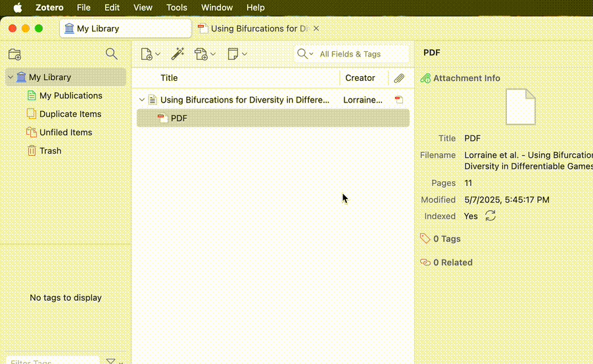The height and width of the screenshot is (364, 593).
Task: Select the PDF child attachment row
Action: pos(273,118)
